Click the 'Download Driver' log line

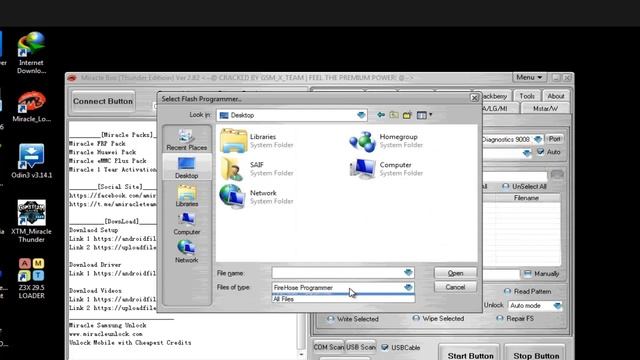click(x=95, y=264)
